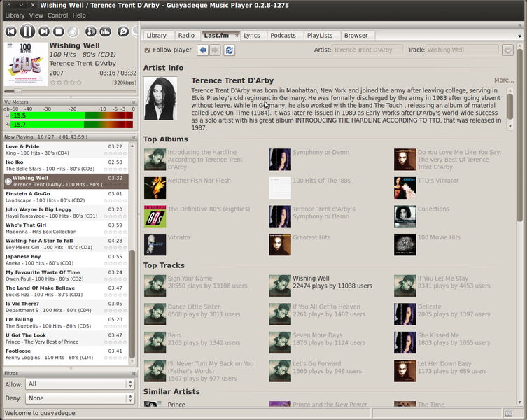Screen dimensions: 527x420
Task: Rate the current song using player stars
Action: (66, 83)
